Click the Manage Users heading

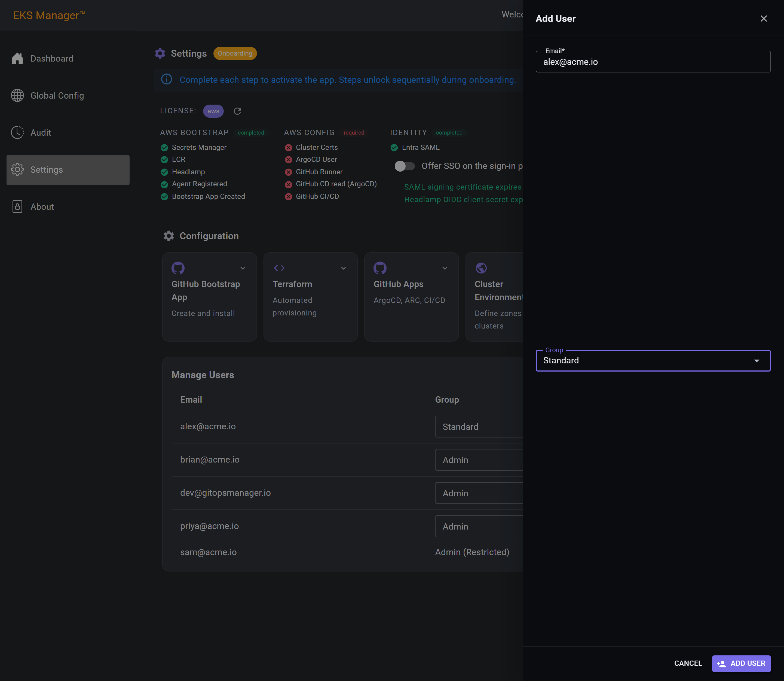click(x=203, y=375)
